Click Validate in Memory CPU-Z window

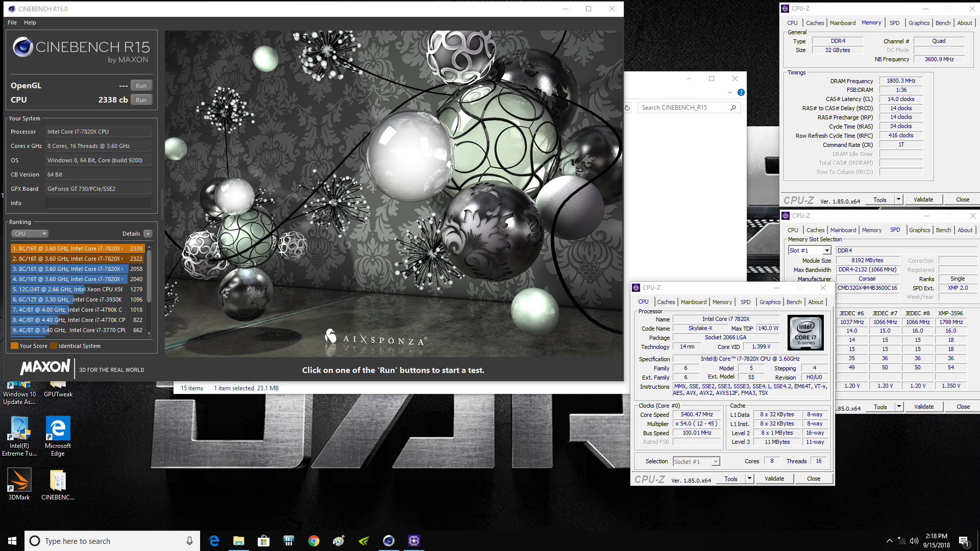point(923,199)
